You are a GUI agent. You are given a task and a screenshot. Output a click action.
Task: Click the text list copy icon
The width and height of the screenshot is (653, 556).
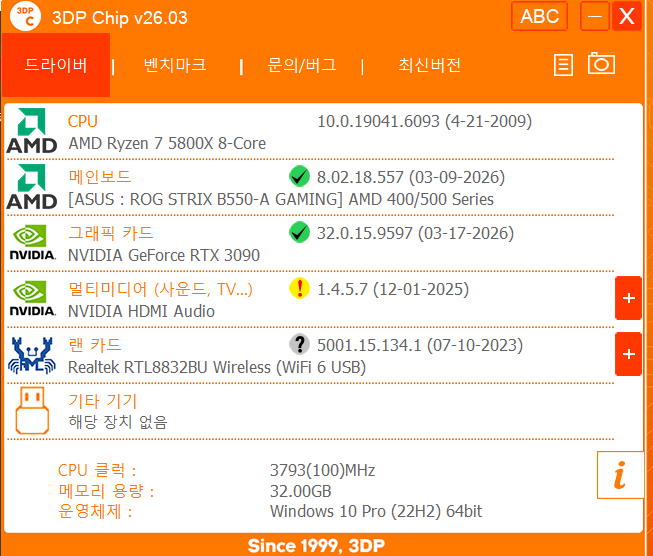[563, 65]
